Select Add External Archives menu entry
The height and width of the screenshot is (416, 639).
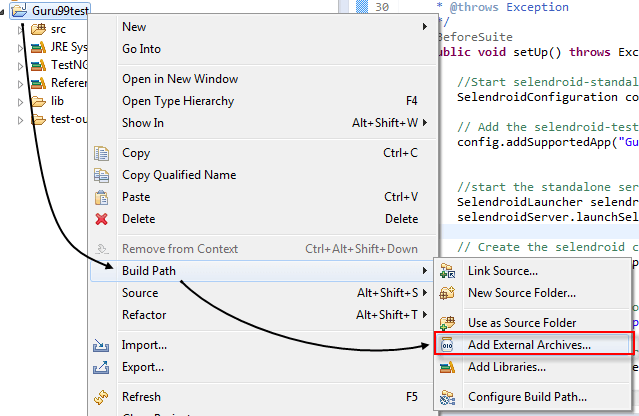click(x=529, y=345)
